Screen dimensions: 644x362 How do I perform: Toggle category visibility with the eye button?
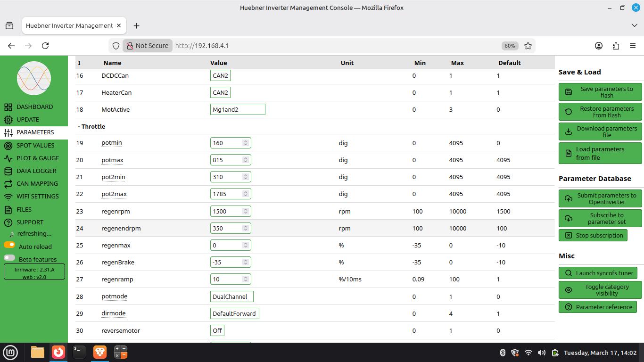click(x=569, y=290)
